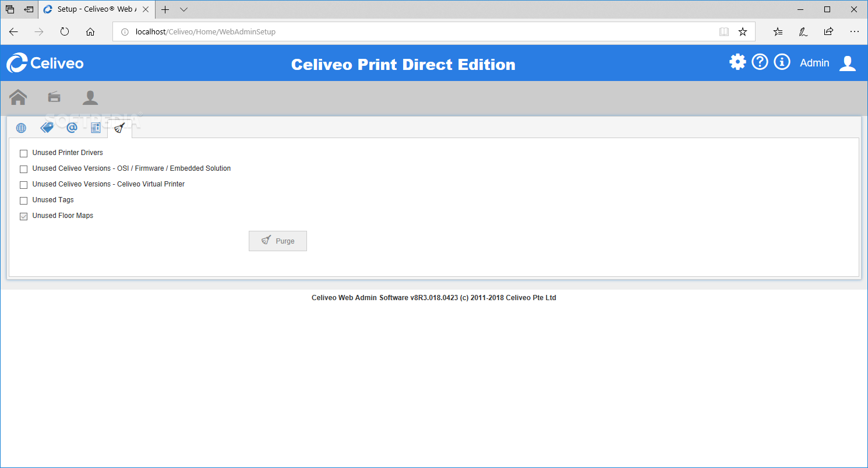This screenshot has height=468, width=868.
Task: Open the printers icon in gray toolbar
Action: pos(54,97)
